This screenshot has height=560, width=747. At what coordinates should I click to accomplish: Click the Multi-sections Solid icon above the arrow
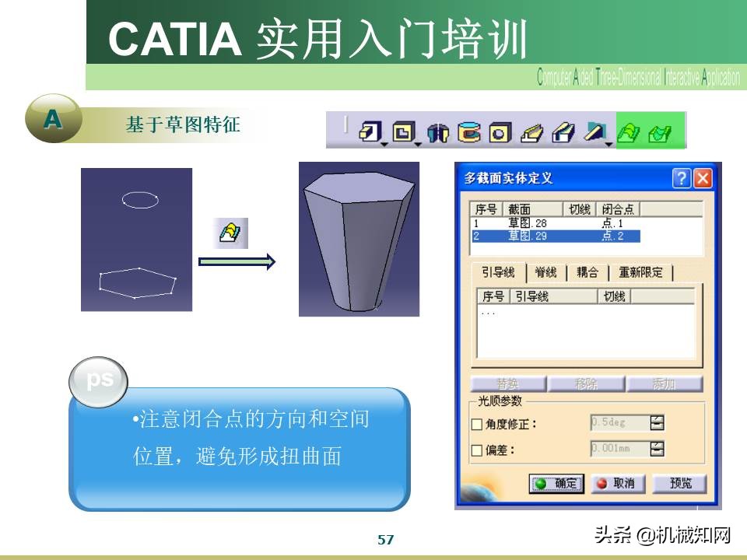[x=230, y=233]
